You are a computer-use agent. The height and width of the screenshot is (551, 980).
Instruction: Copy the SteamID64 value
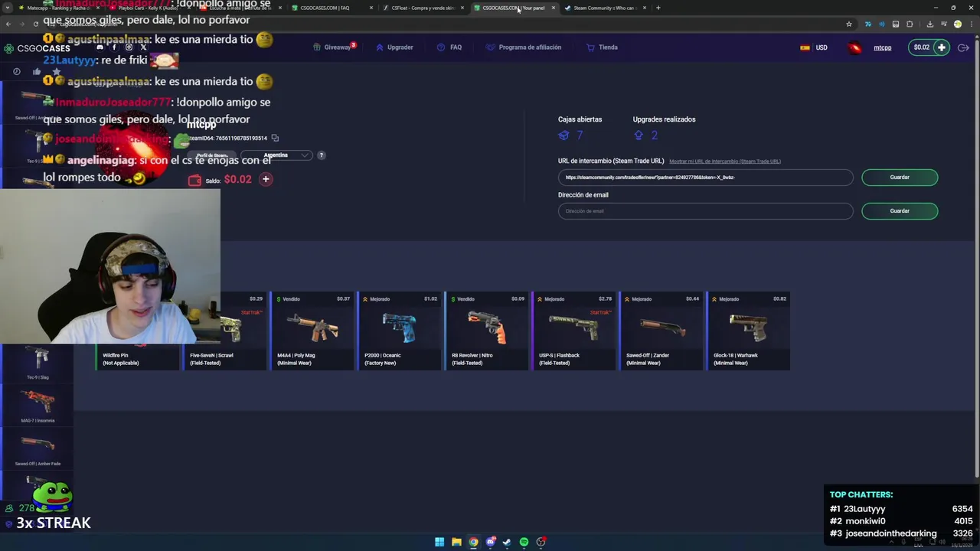(275, 138)
